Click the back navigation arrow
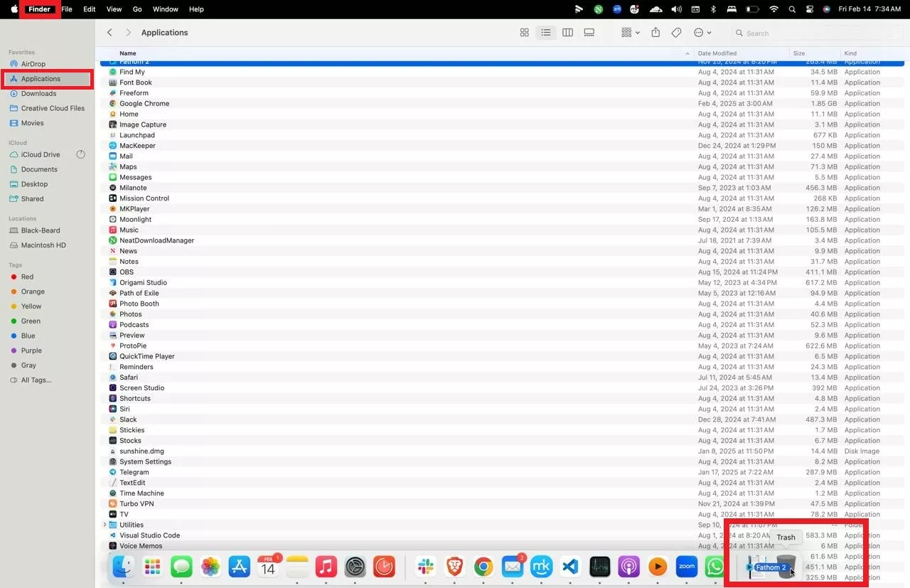910x588 pixels. pyautogui.click(x=109, y=32)
